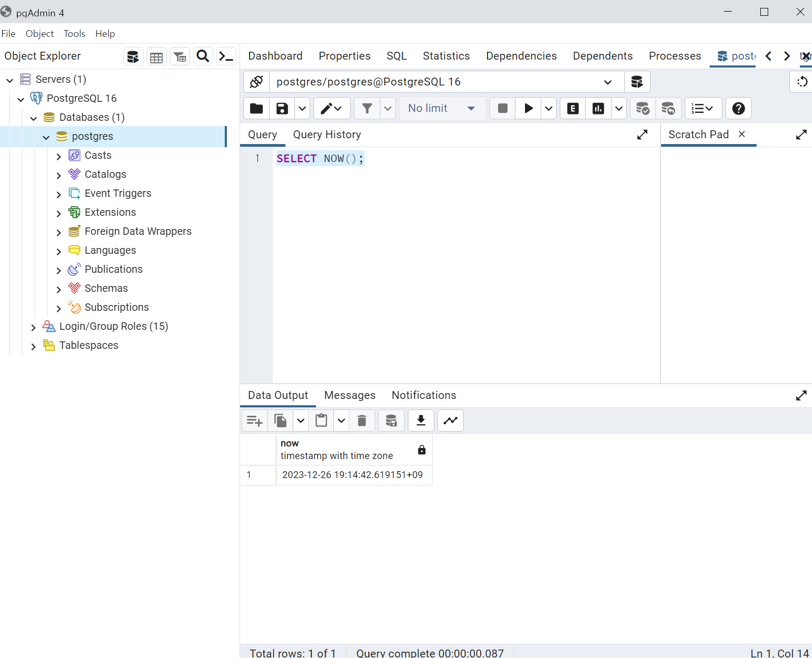Click Filtered Rows icon in Object Explorer

point(180,56)
